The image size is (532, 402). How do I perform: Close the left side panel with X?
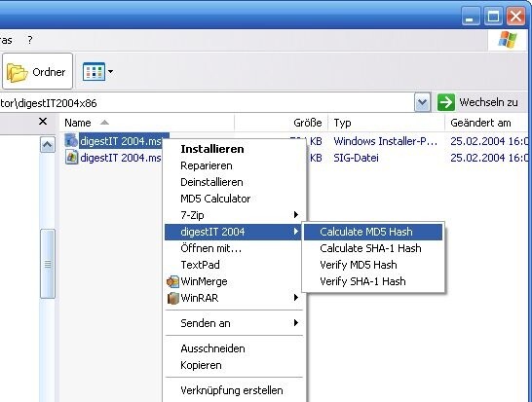[x=43, y=122]
